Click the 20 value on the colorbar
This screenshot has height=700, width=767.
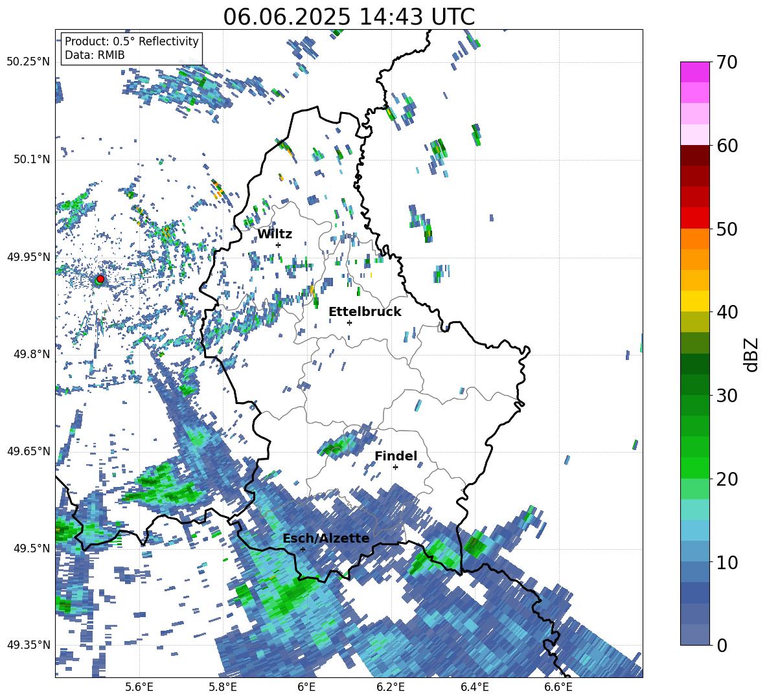pyautogui.click(x=727, y=479)
